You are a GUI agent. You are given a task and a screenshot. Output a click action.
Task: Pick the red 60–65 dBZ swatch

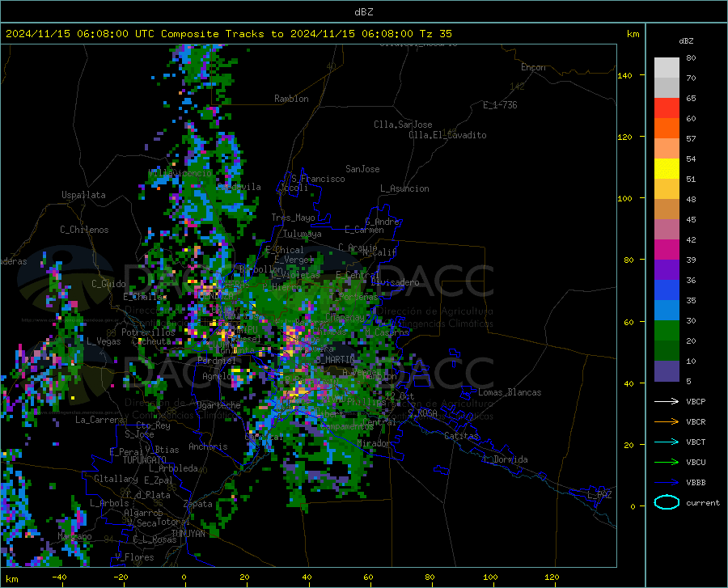667,108
